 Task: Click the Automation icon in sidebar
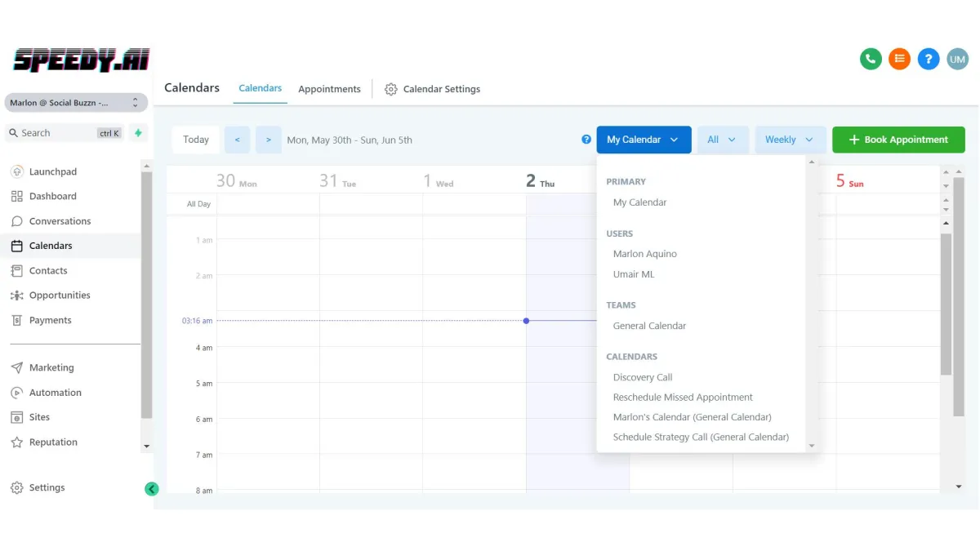16,393
